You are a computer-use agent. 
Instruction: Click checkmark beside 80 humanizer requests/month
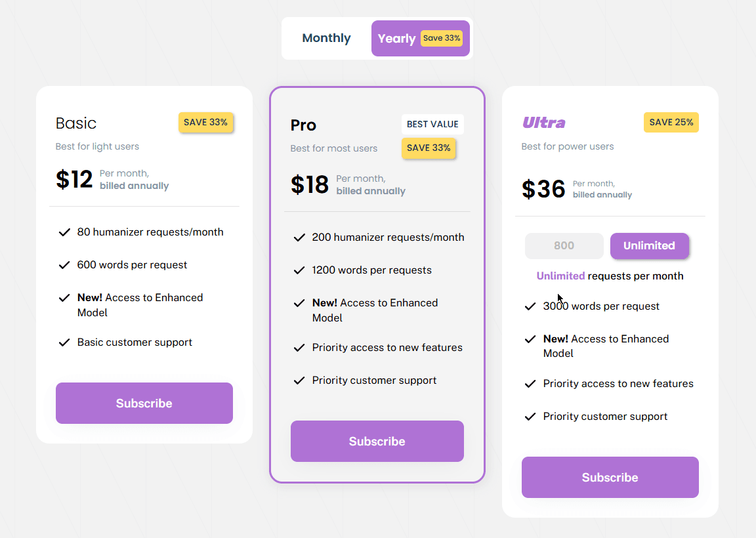coord(64,232)
